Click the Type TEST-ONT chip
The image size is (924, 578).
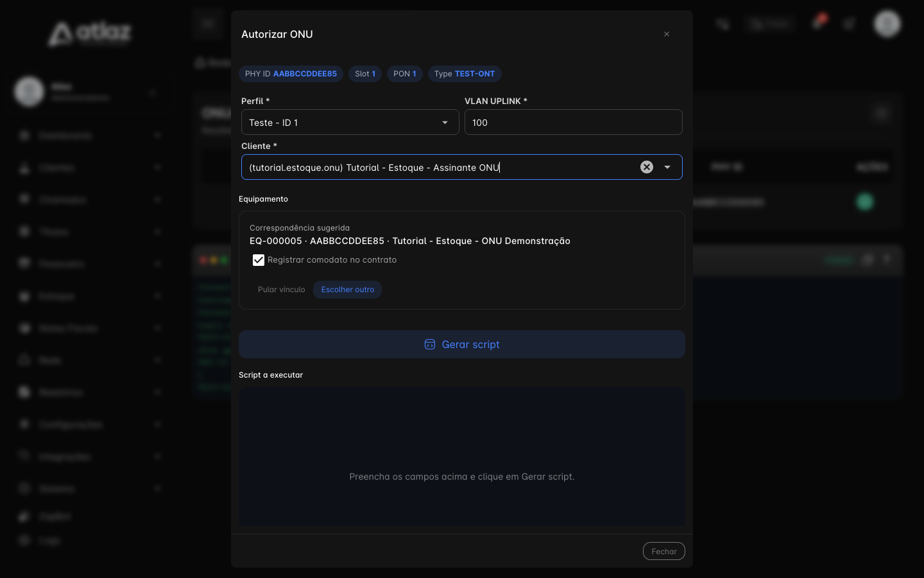(x=465, y=74)
